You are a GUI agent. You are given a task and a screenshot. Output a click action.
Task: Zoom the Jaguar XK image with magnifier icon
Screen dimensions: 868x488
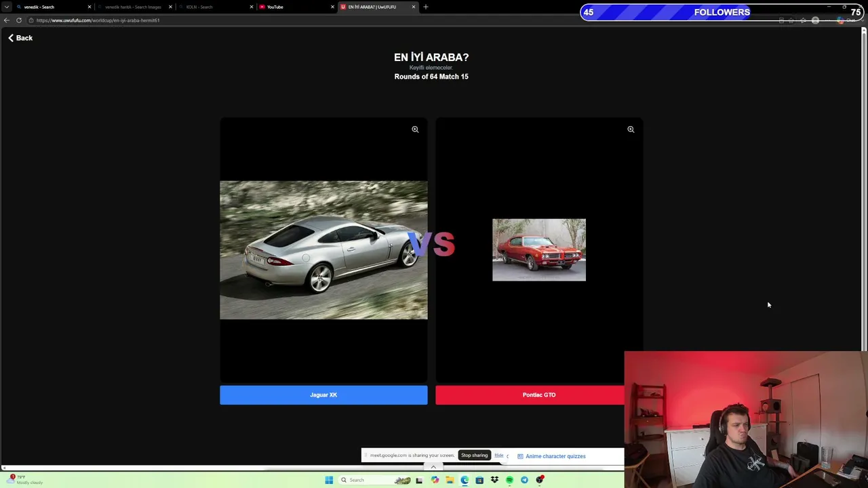pos(415,129)
